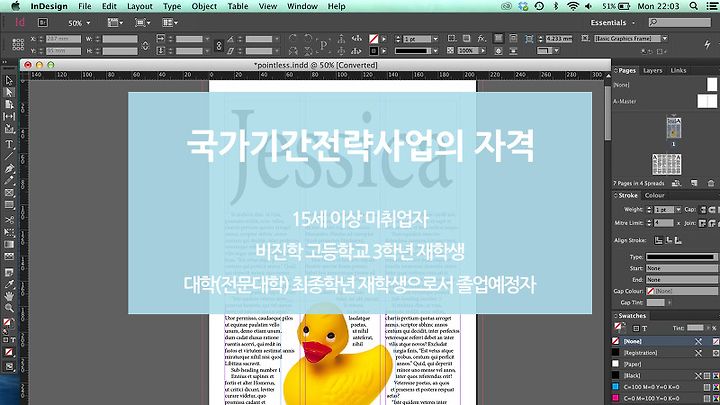Toggle formatting affects text T in Swatches
The image size is (720, 405).
click(x=644, y=328)
